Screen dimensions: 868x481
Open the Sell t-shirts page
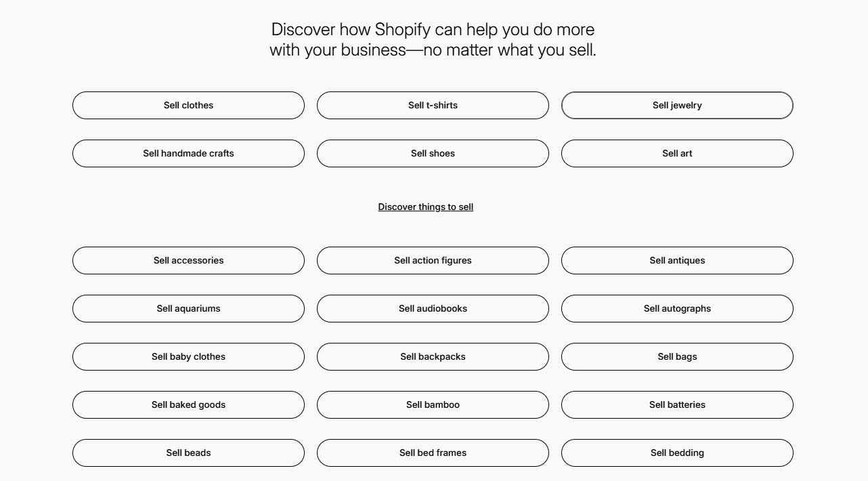tap(433, 105)
